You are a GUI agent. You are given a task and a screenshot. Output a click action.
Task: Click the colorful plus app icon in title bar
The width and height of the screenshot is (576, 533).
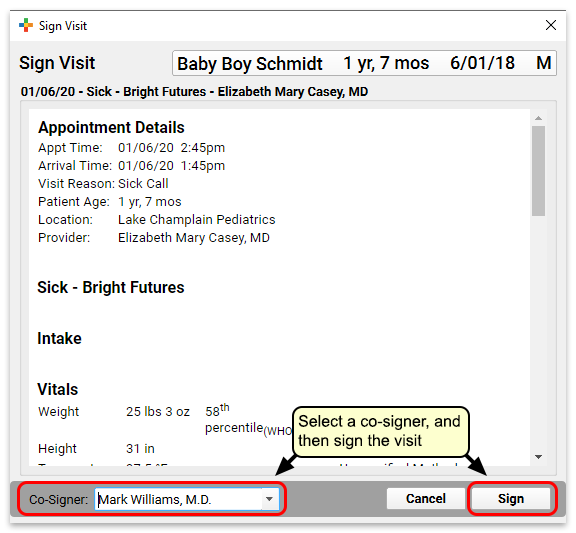click(26, 25)
